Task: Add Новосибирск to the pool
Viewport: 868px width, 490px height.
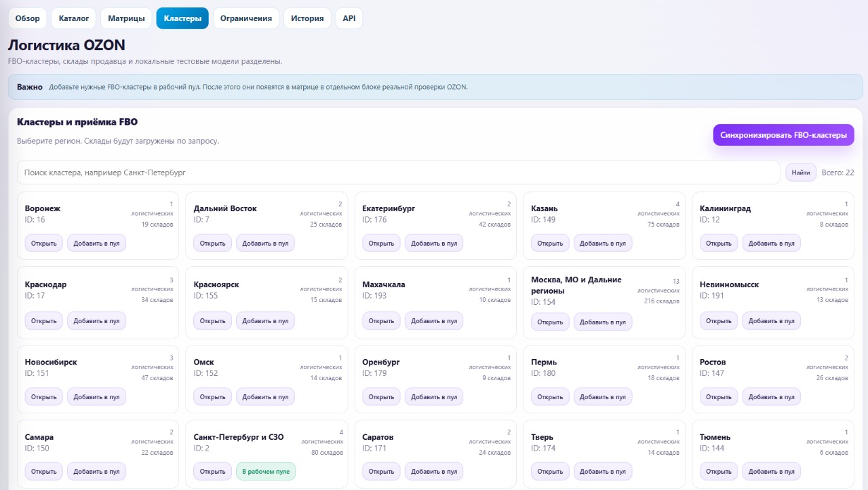Action: [96, 397]
